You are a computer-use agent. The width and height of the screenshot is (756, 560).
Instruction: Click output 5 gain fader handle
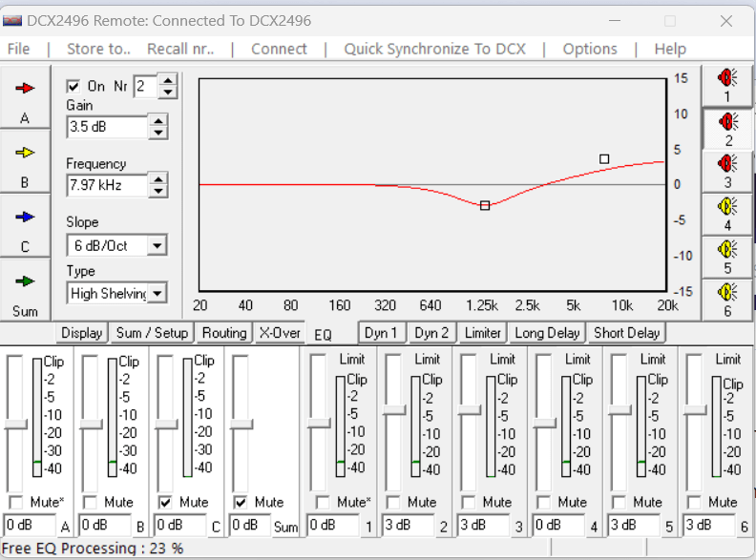coord(619,410)
